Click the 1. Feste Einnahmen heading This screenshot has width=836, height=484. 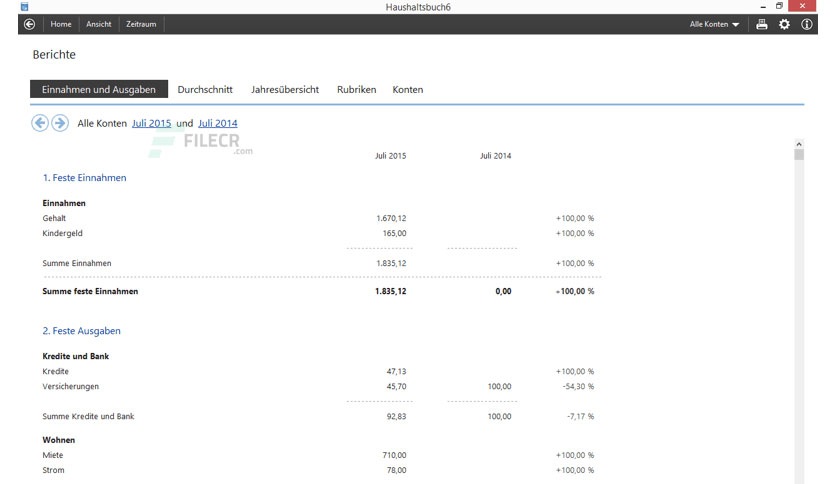84,178
